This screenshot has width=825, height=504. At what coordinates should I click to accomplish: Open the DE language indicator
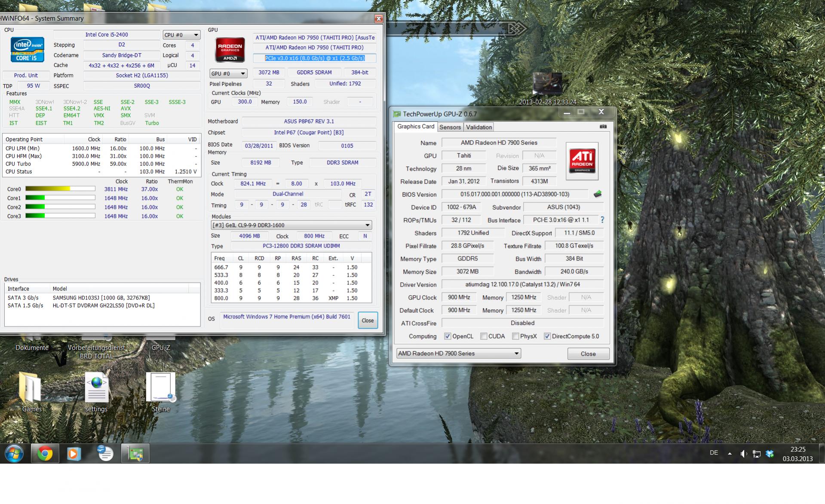(x=714, y=453)
